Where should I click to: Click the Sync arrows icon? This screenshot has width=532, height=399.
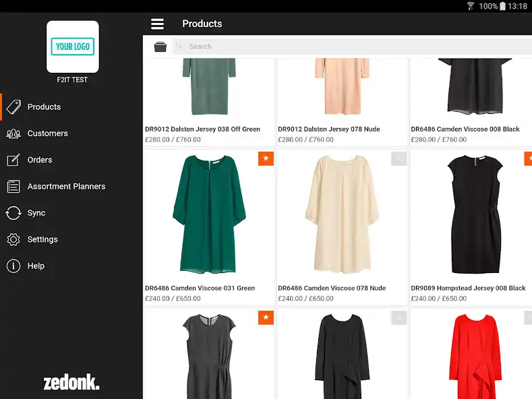click(x=13, y=213)
